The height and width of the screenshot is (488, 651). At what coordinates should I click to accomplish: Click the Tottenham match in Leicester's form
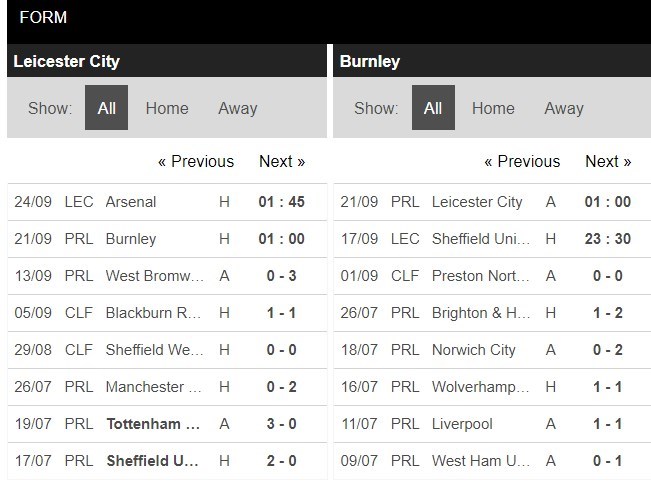156,424
